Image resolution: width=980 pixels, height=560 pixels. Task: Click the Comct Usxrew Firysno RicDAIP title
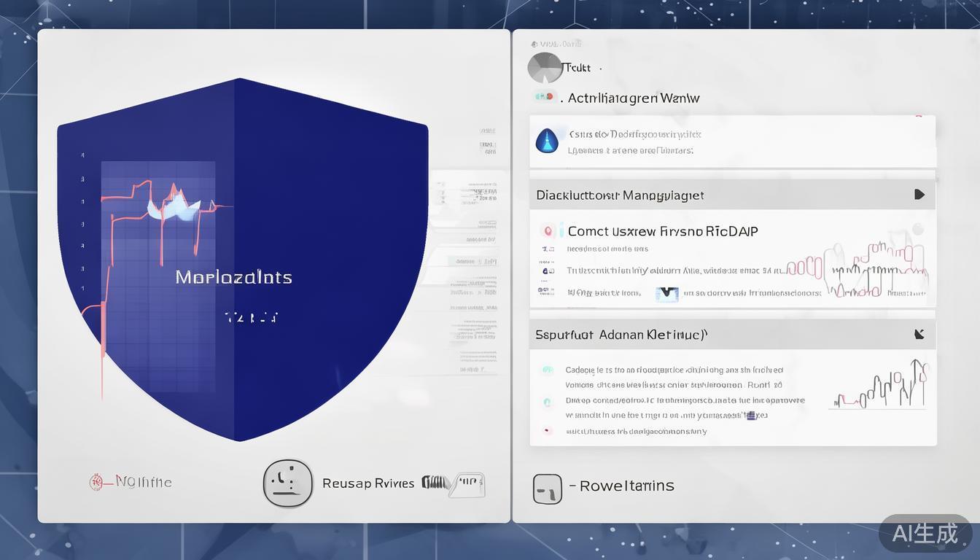662,231
